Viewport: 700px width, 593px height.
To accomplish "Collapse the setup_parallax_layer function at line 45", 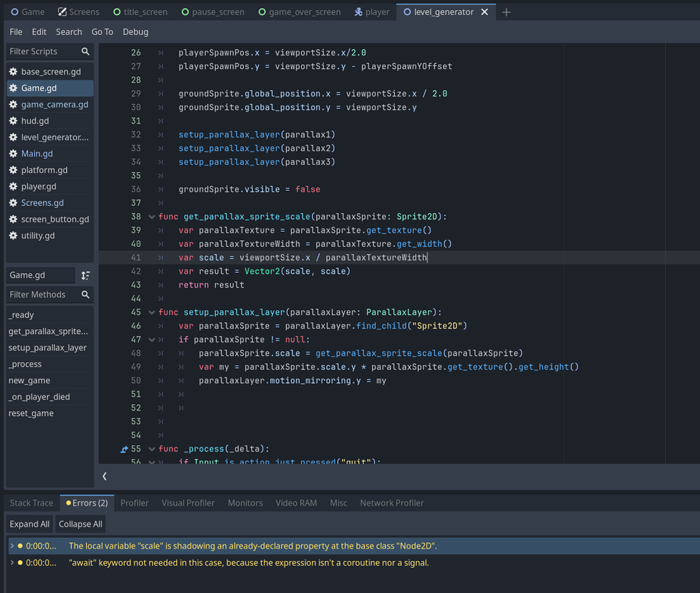I will (x=151, y=313).
